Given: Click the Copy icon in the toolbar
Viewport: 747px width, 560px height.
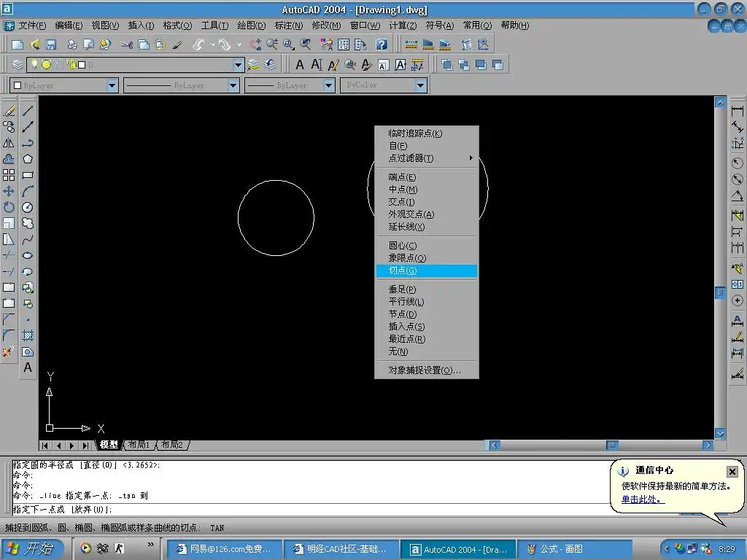Looking at the screenshot, I should 144,44.
